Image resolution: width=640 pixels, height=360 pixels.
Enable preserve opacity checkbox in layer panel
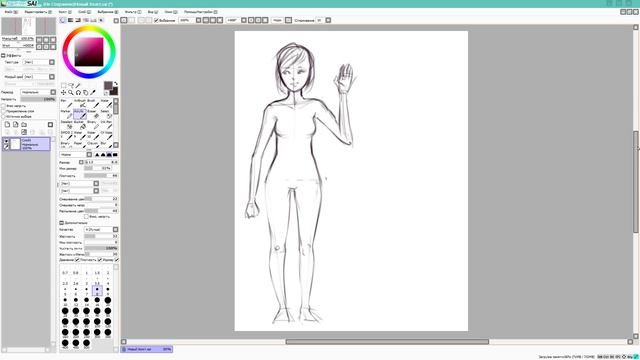point(4,106)
